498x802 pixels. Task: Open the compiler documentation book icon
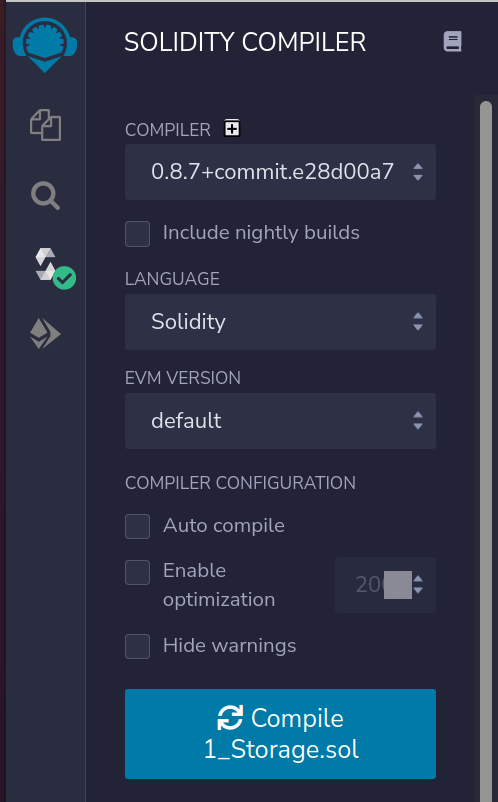(x=452, y=41)
